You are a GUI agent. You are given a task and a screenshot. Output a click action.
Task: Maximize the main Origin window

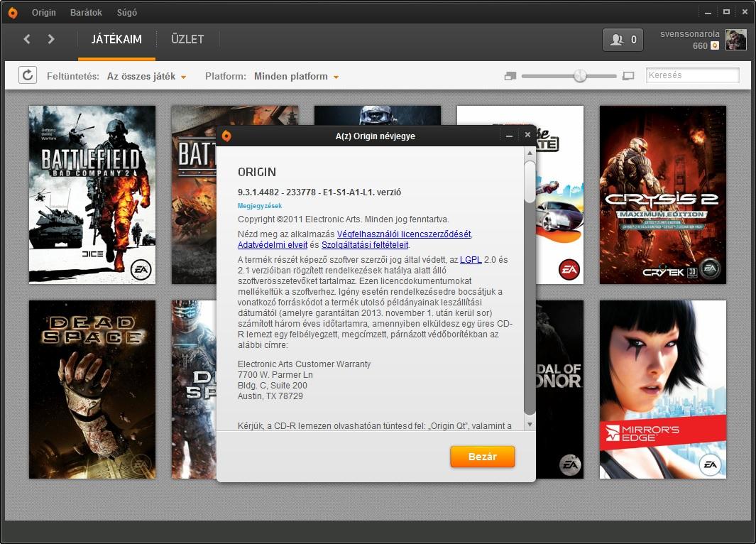[726, 11]
